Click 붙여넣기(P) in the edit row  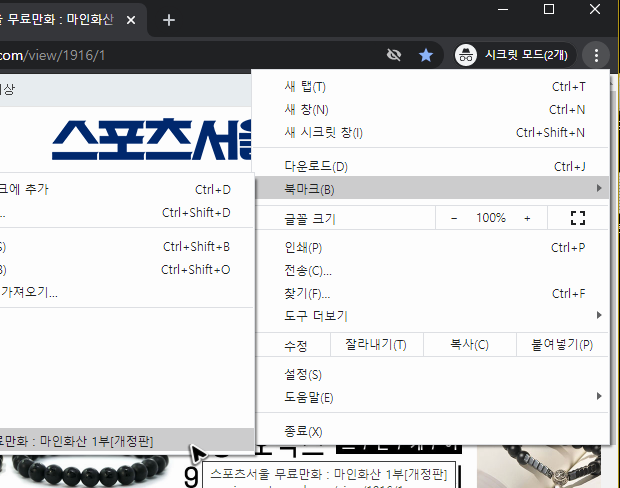[562, 345]
